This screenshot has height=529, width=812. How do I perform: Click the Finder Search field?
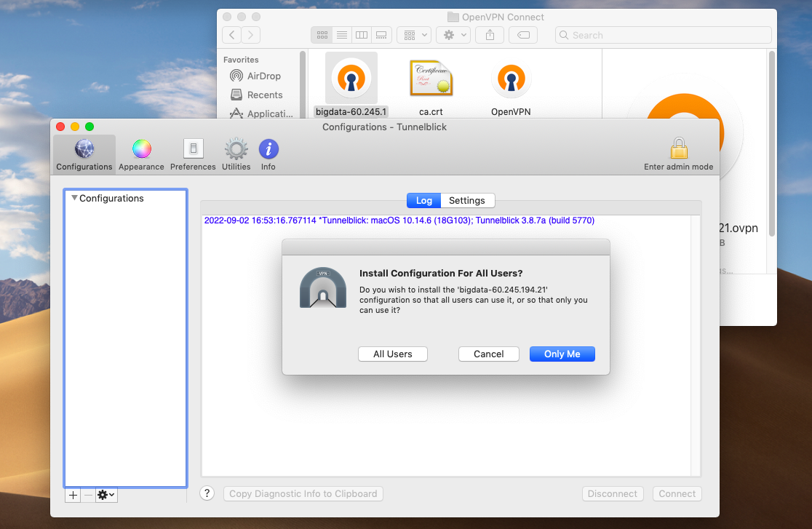click(664, 35)
